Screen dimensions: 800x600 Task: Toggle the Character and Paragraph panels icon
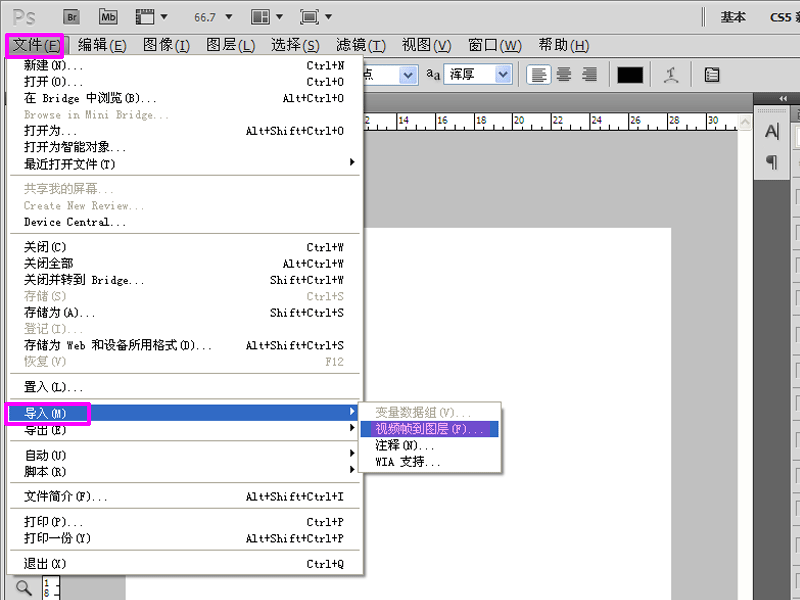(712, 75)
